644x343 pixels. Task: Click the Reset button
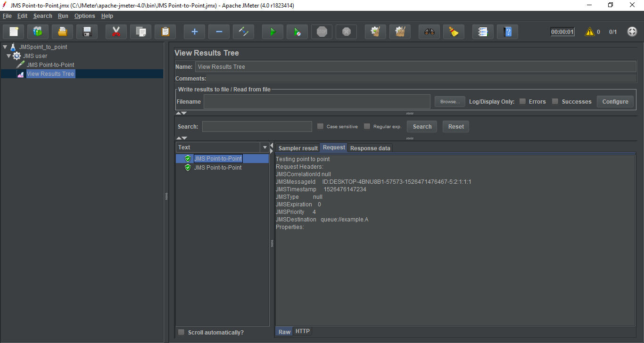point(456,126)
